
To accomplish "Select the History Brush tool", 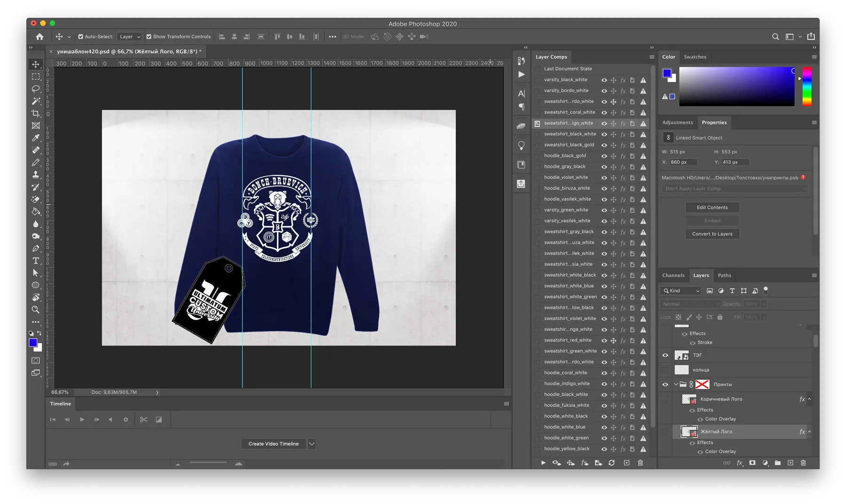I will click(x=36, y=187).
